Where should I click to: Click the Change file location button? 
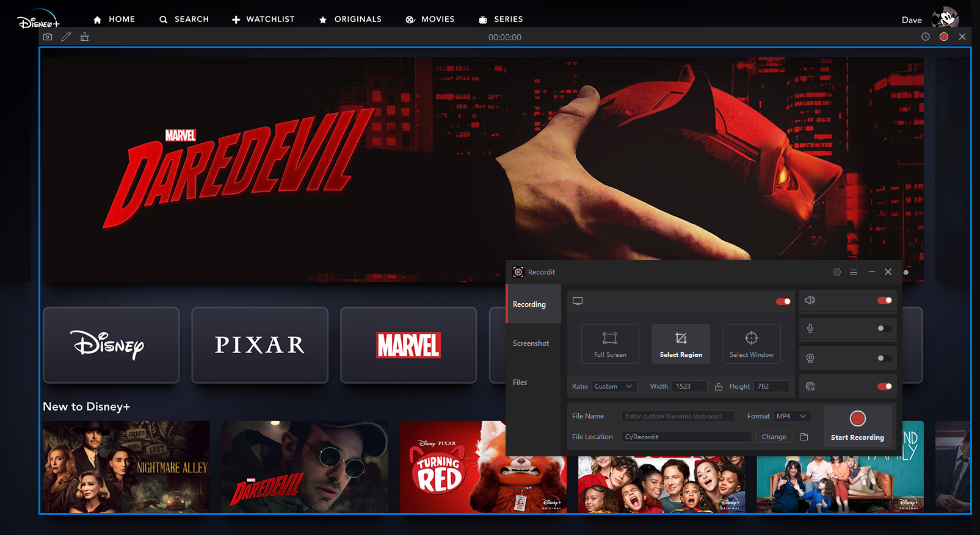774,437
